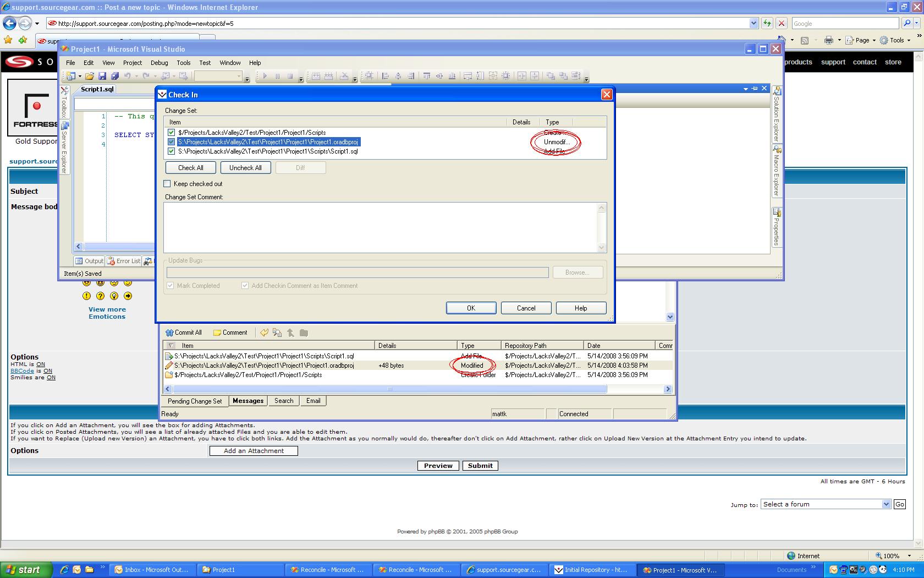924x578 pixels.
Task: Click the New Project toolbar icon in Visual Studio
Action: point(70,76)
